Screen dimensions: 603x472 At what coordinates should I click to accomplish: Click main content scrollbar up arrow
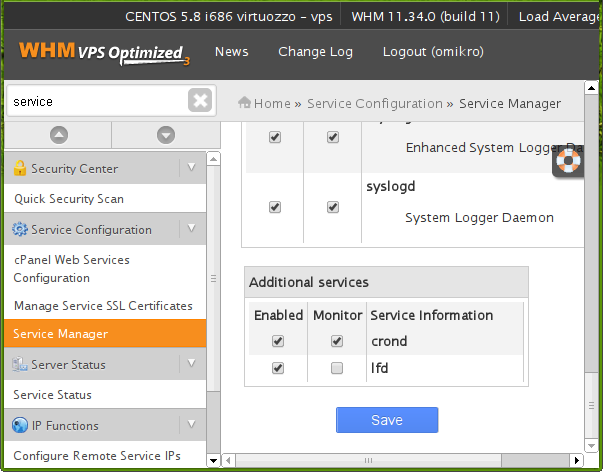point(591,88)
